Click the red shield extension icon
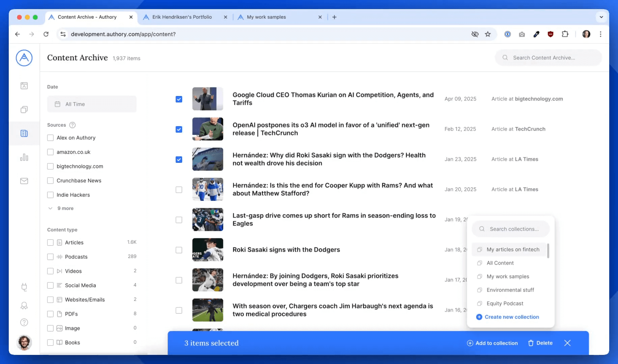The height and width of the screenshot is (364, 618). [551, 34]
